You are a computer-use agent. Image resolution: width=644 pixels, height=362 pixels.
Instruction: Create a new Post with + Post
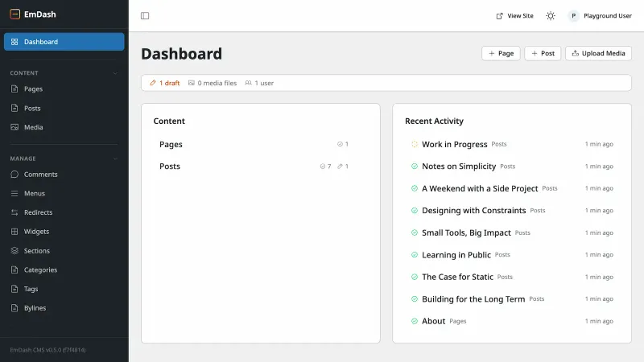pos(543,53)
